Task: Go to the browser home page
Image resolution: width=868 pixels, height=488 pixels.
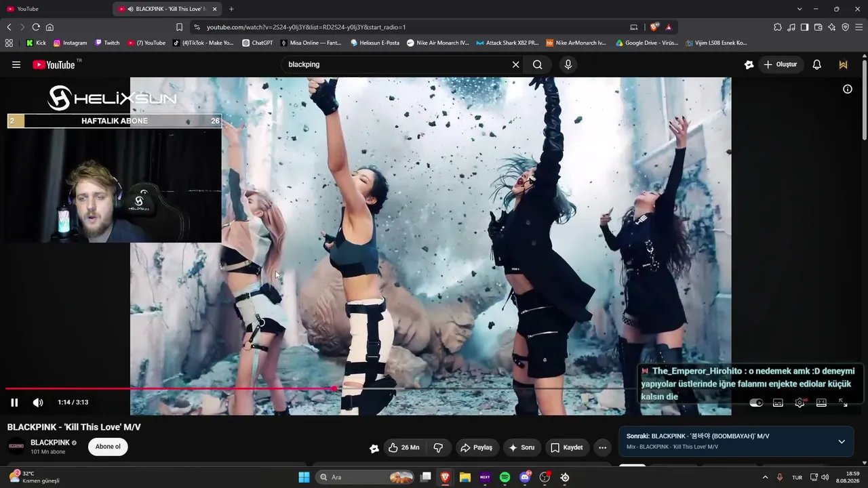Action: coord(50,27)
